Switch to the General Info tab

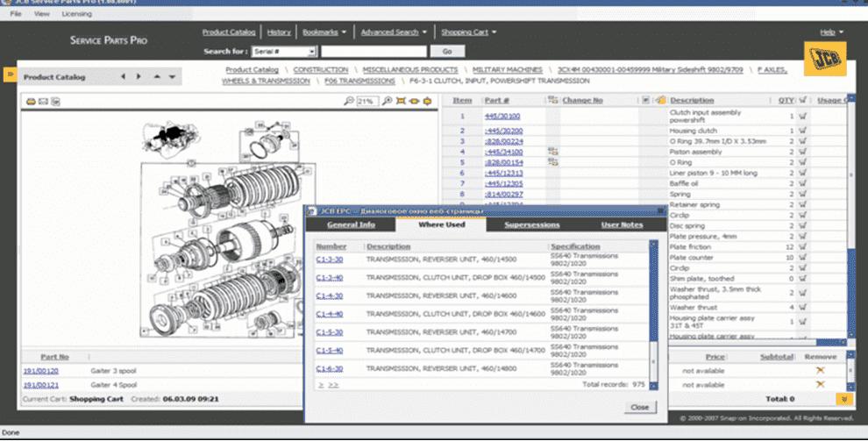pyautogui.click(x=351, y=224)
